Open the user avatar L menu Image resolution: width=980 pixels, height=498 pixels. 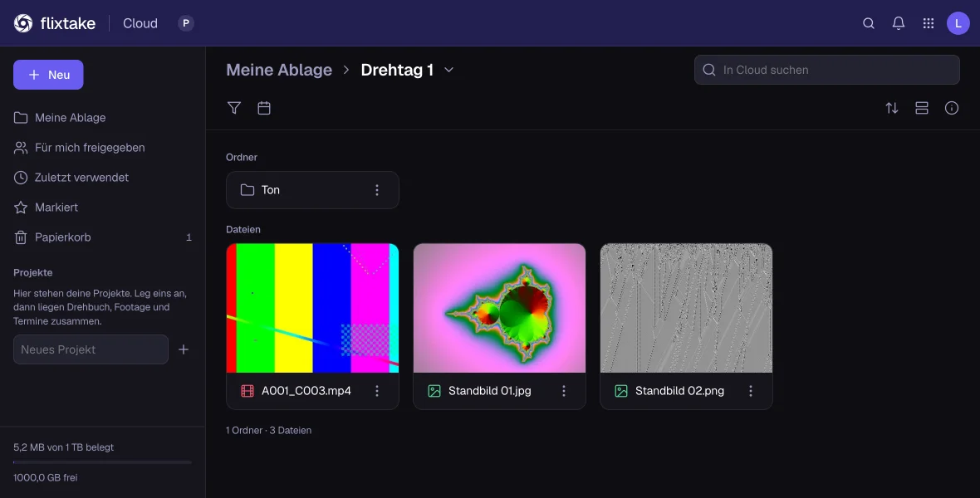[x=958, y=23]
